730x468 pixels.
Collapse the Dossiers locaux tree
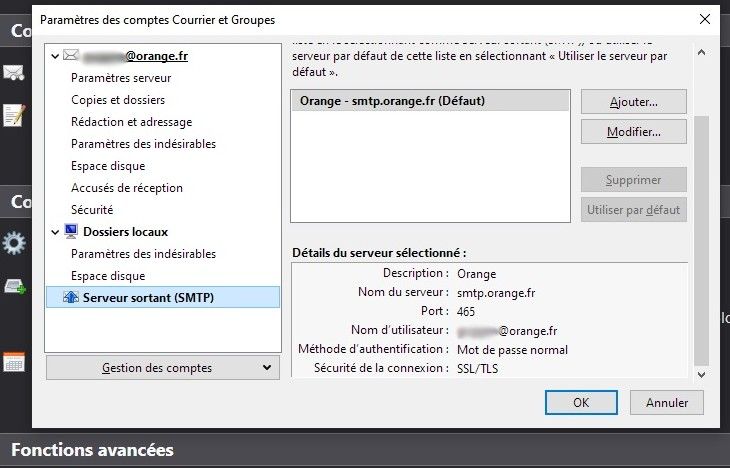(55, 232)
